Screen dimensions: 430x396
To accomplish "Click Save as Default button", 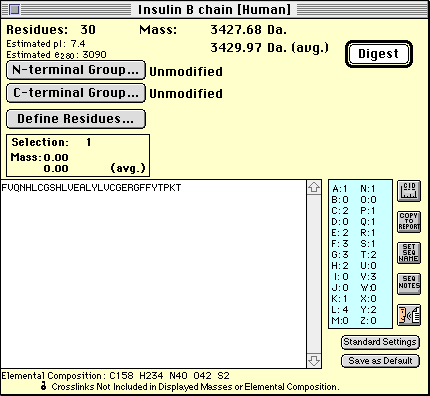I will (380, 361).
